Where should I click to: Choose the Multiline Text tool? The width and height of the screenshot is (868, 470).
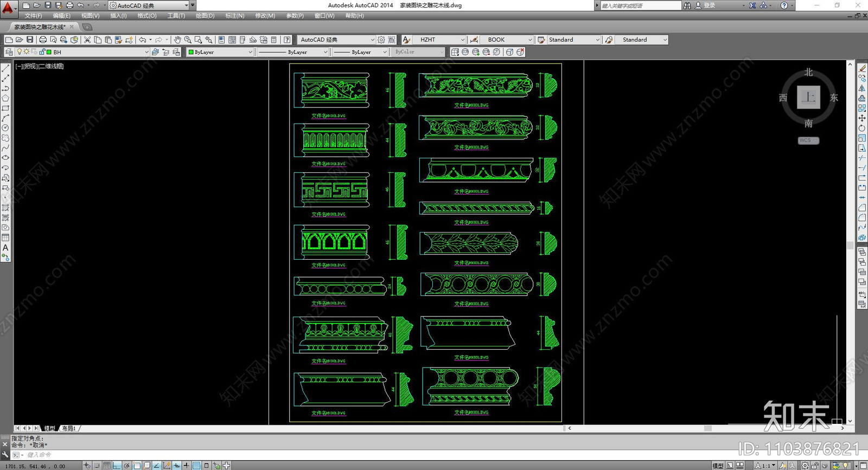coord(5,248)
